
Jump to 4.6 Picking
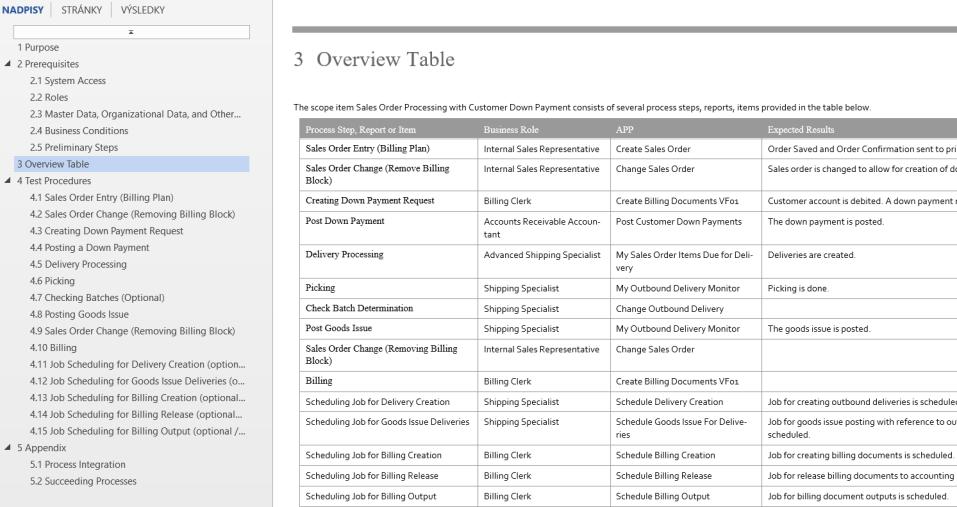pyautogui.click(x=52, y=281)
